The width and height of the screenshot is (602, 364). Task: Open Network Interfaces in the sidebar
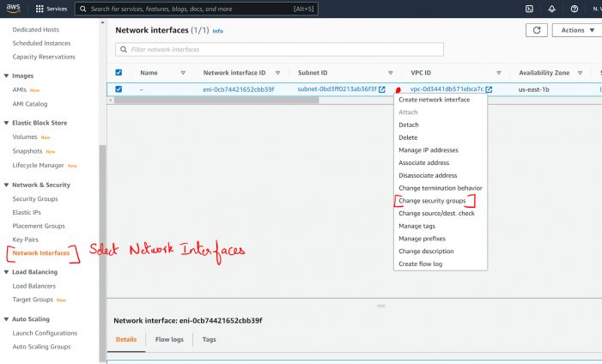point(41,253)
